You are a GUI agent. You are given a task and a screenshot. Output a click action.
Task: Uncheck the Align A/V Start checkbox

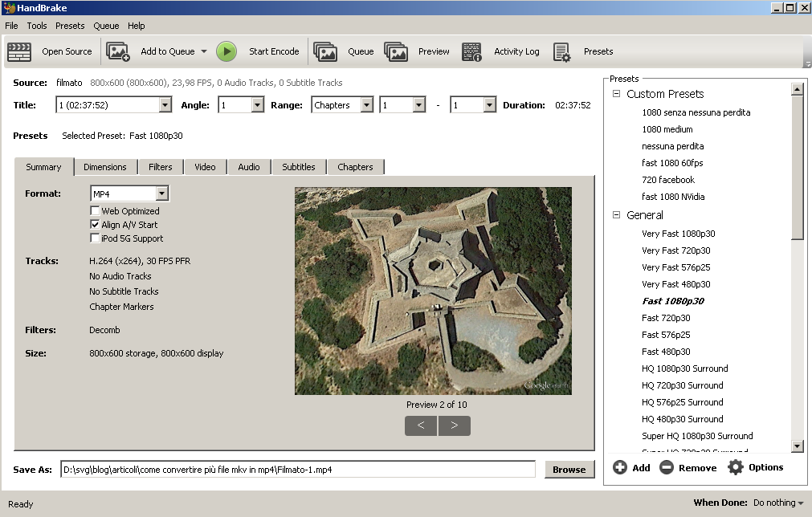click(x=95, y=225)
